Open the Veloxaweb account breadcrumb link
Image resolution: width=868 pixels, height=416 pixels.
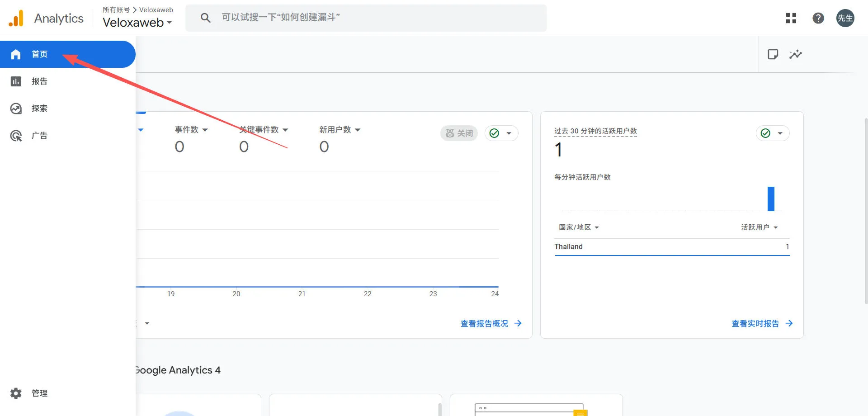(x=155, y=9)
